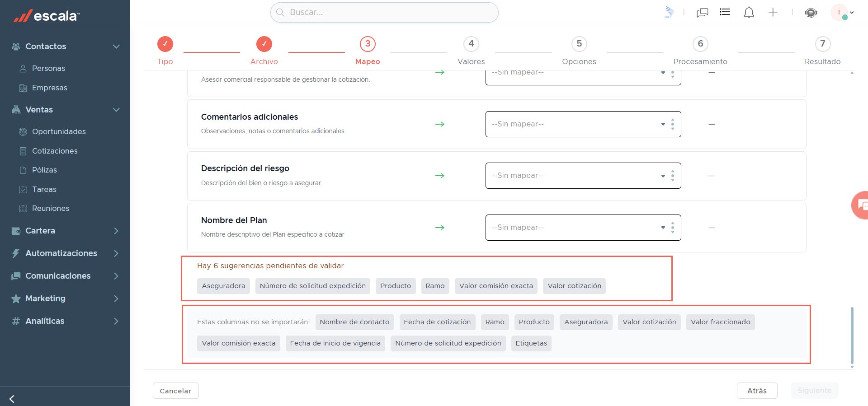Open the notifications bell
Image resolution: width=868 pixels, height=406 pixels.
[749, 12]
